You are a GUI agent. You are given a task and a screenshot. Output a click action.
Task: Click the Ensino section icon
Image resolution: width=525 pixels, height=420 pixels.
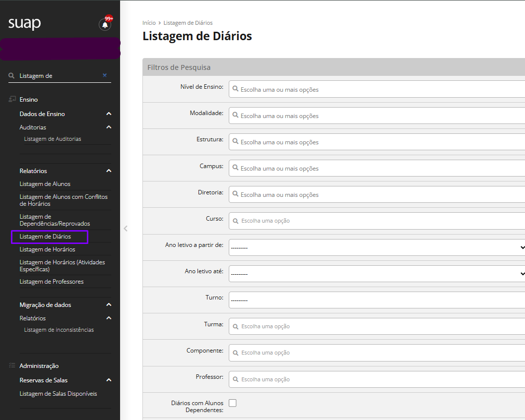click(12, 99)
